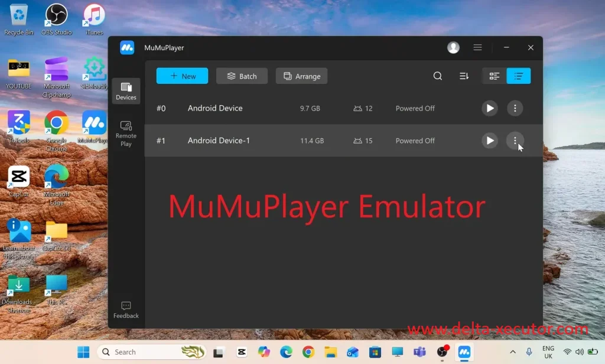605x364 pixels.
Task: Start Android Device-1 play button
Action: click(x=490, y=141)
